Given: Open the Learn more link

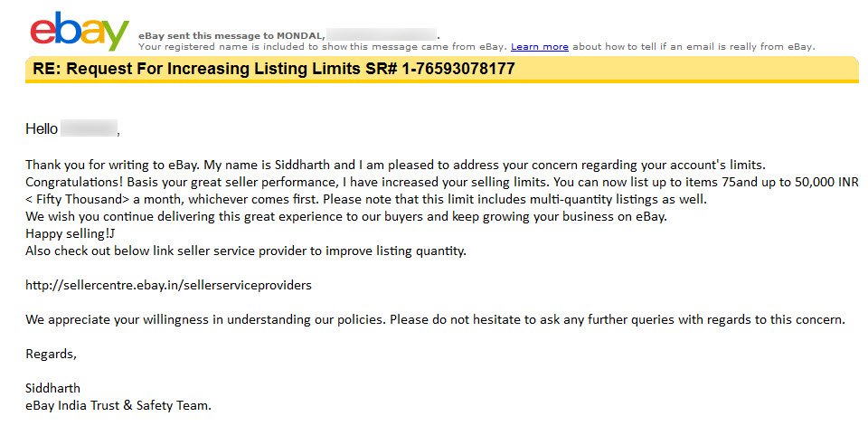Looking at the screenshot, I should point(539,46).
